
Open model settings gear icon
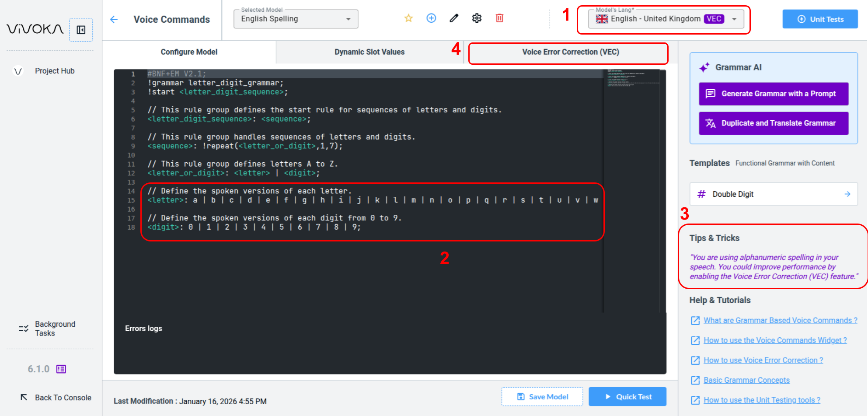[x=477, y=18]
